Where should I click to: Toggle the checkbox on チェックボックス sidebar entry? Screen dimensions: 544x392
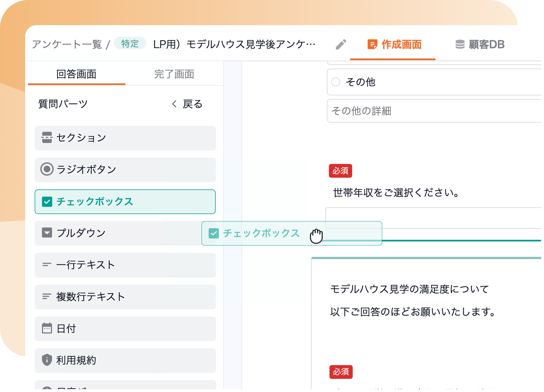[47, 201]
